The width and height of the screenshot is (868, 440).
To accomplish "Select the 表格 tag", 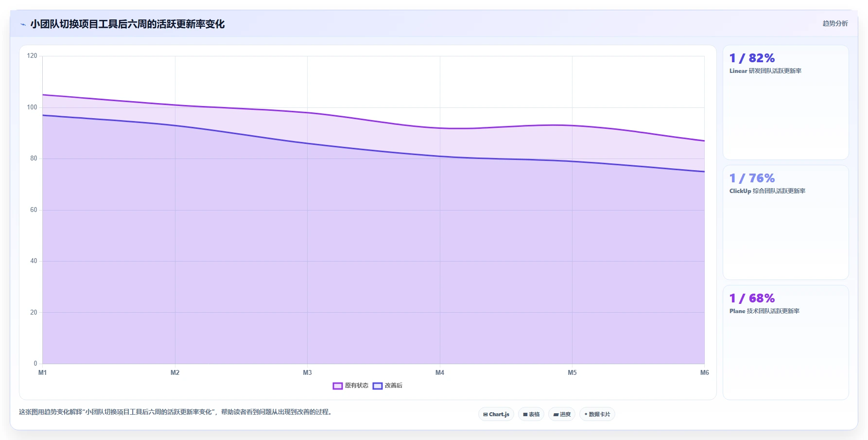I will coord(531,414).
